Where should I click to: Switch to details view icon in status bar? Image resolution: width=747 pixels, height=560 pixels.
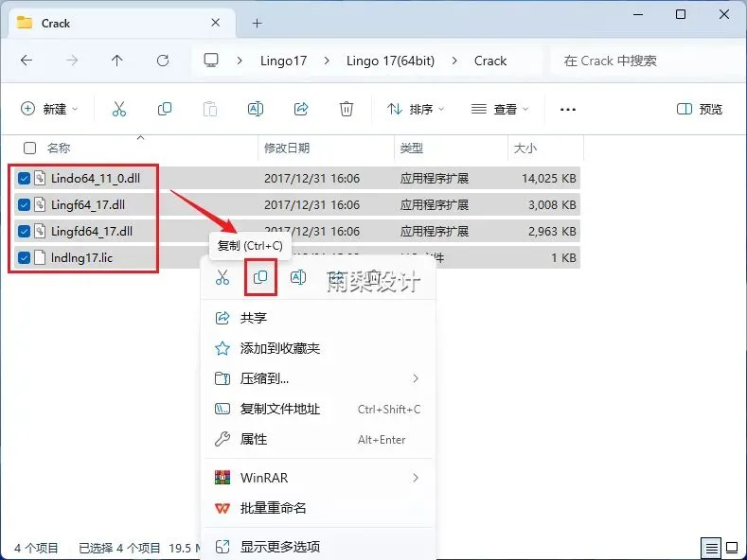pos(711,548)
